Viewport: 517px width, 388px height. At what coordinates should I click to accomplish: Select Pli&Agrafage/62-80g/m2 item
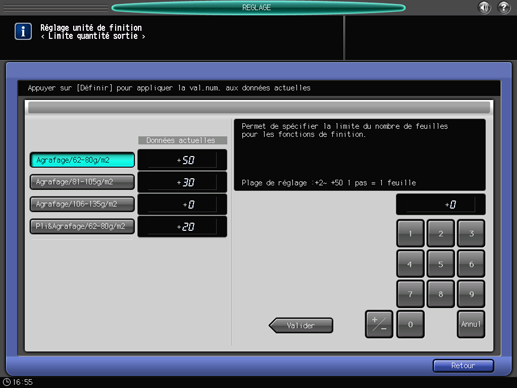point(82,226)
